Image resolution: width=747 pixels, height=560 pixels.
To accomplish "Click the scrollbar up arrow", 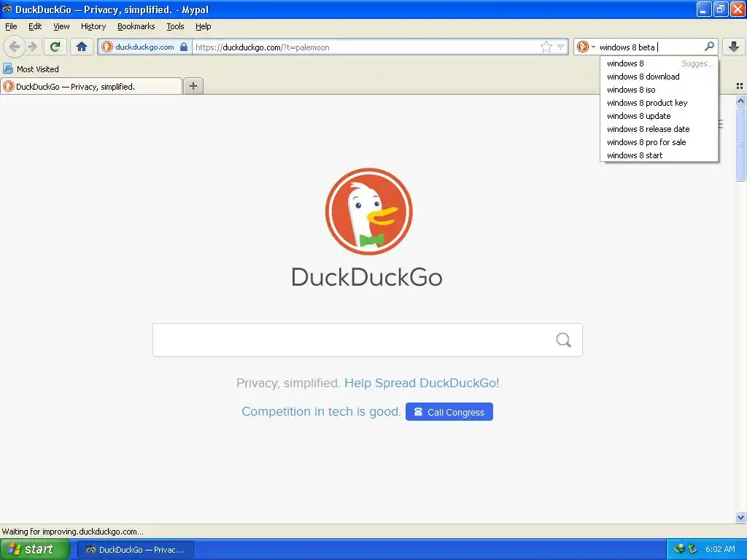I will coord(740,101).
